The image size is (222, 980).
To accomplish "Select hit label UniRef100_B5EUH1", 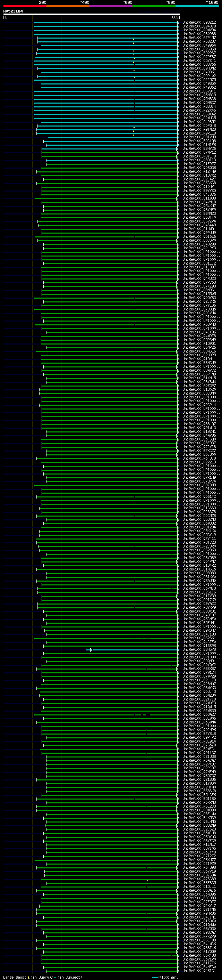I will click(x=199, y=623).
